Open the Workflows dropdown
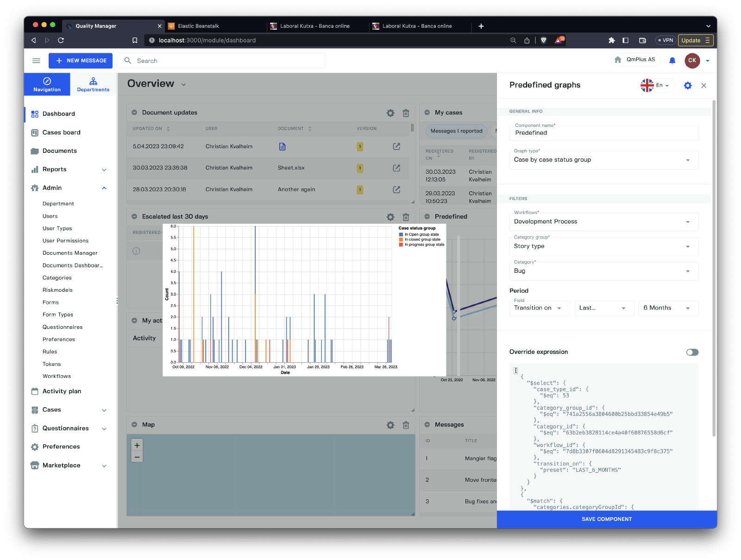Image resolution: width=741 pixels, height=560 pixels. pos(603,222)
